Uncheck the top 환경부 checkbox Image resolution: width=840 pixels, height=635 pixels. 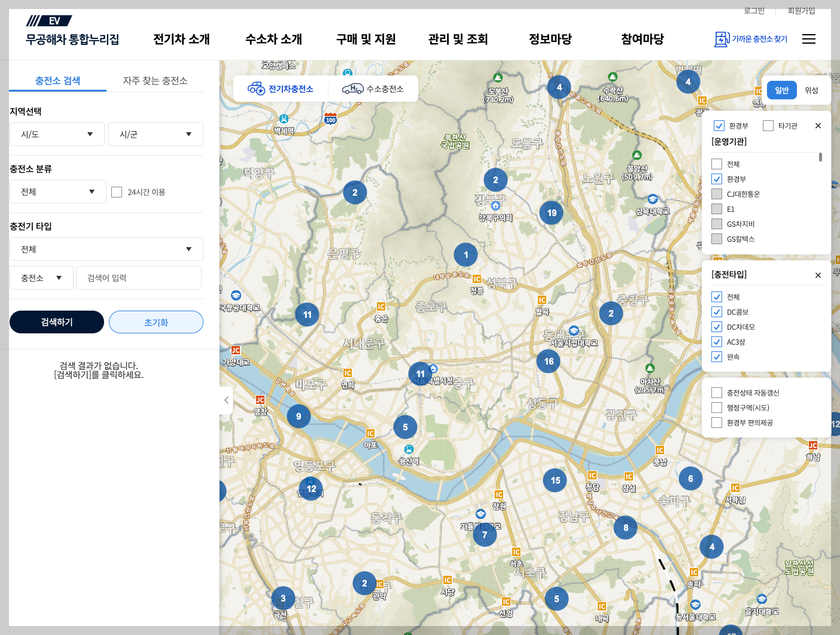[719, 126]
